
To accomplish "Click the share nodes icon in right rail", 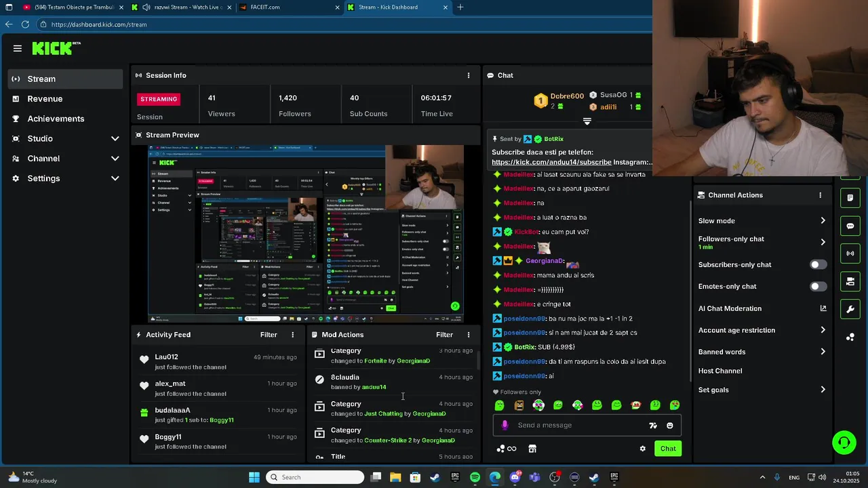I will 850,338.
